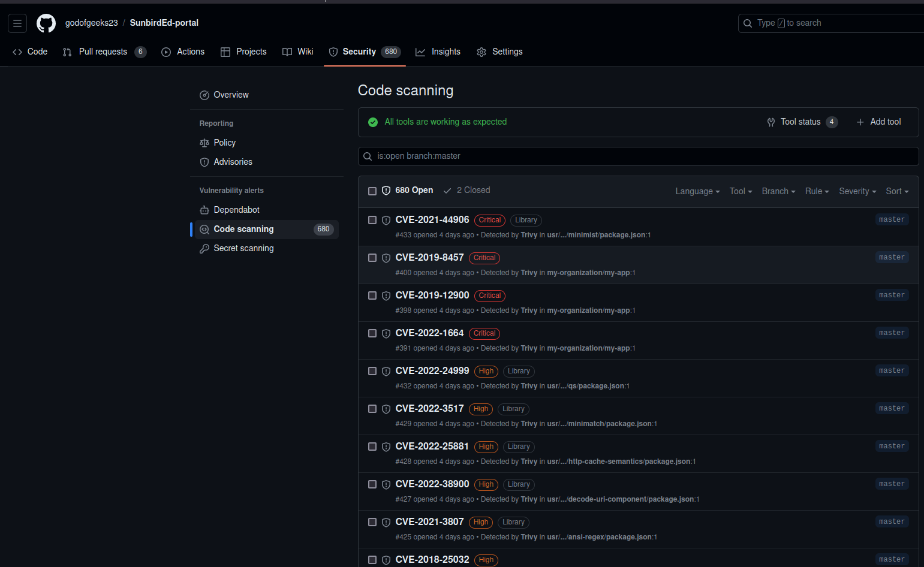This screenshot has height=567, width=924.
Task: Click the GitHub octocat logo
Action: tap(46, 23)
